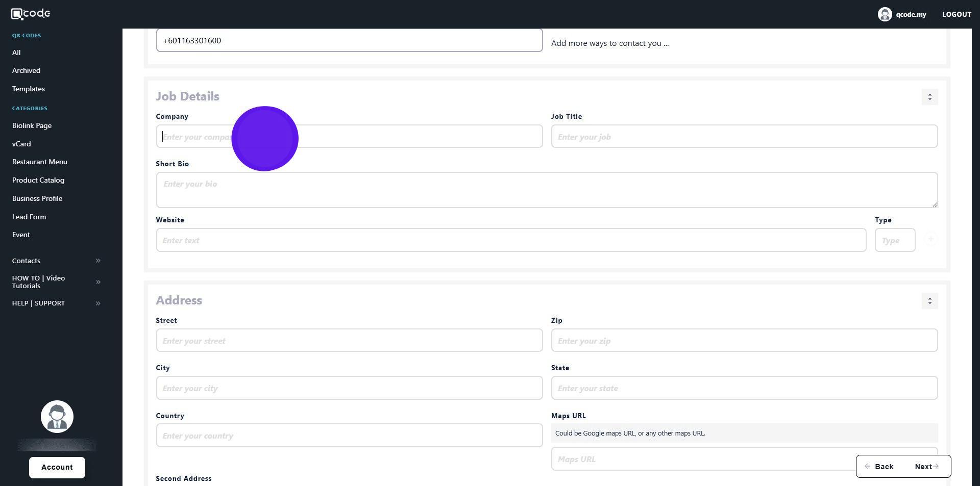Image resolution: width=980 pixels, height=486 pixels.
Task: Click the qcode logo in header
Action: 31,14
